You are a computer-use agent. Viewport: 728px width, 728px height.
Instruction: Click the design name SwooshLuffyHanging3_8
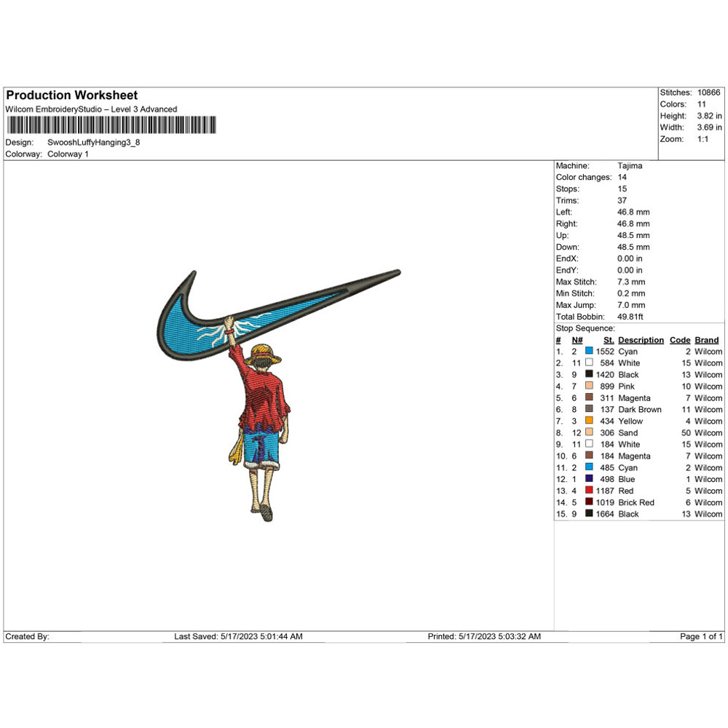(95, 142)
